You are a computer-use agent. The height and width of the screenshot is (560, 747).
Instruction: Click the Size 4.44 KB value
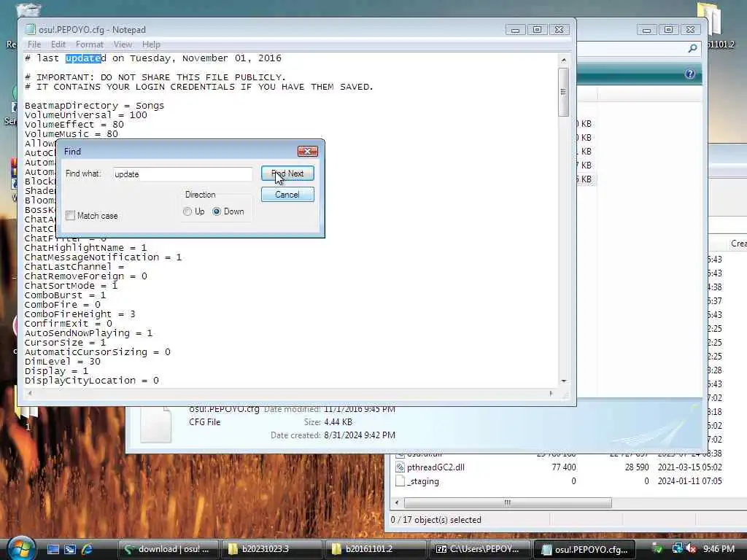point(338,422)
